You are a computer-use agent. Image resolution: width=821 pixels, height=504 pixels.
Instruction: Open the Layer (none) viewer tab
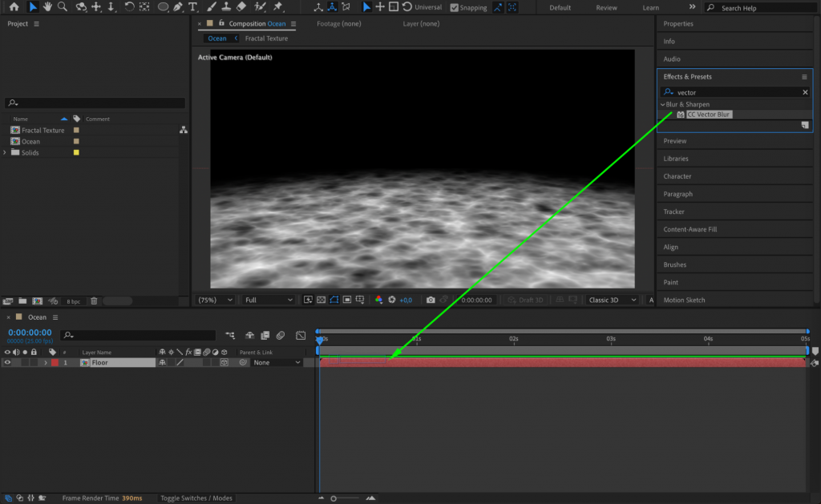pos(423,23)
